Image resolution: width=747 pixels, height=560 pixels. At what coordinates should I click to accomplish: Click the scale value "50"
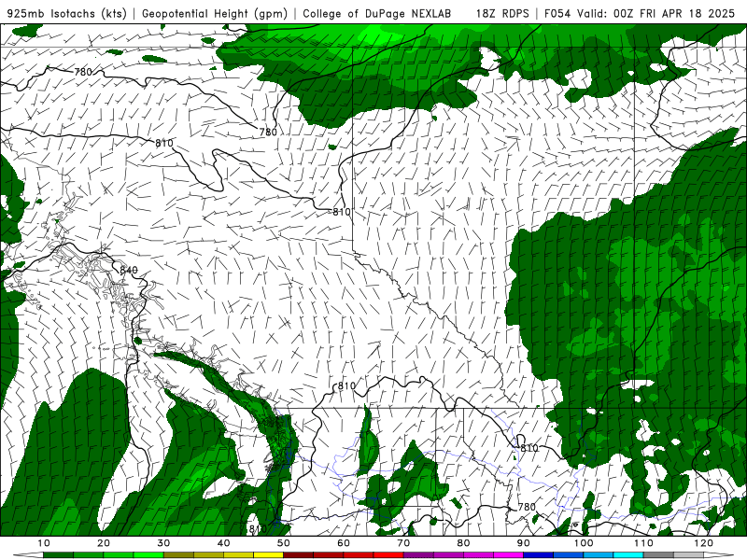point(284,543)
